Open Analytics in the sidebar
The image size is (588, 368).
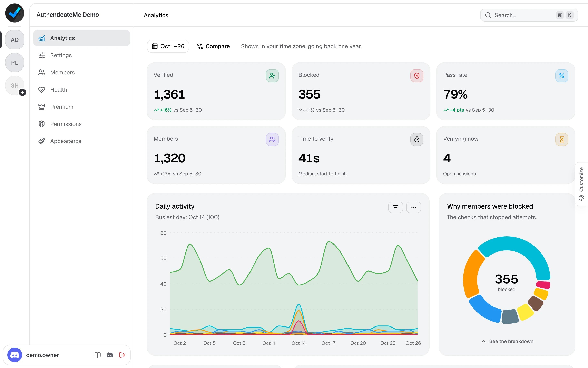(82, 38)
